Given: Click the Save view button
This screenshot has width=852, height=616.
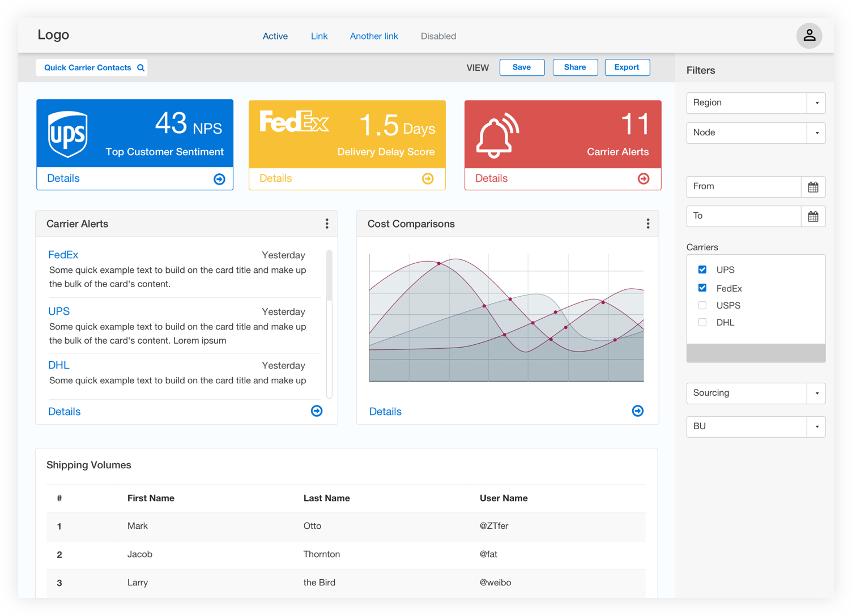Looking at the screenshot, I should tap(522, 67).
